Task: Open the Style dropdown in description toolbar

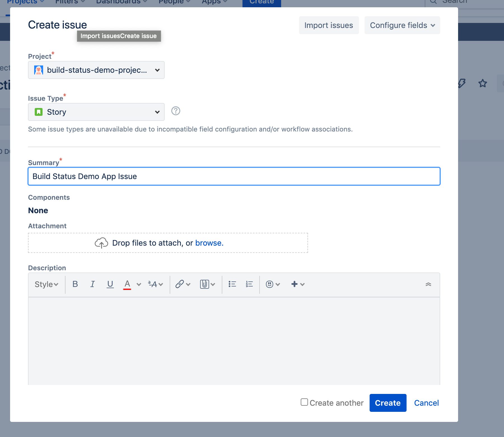Action: pos(46,284)
